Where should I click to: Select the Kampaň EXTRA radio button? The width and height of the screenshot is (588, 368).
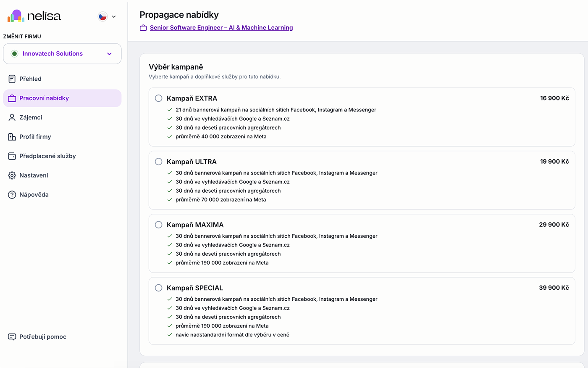[158, 98]
